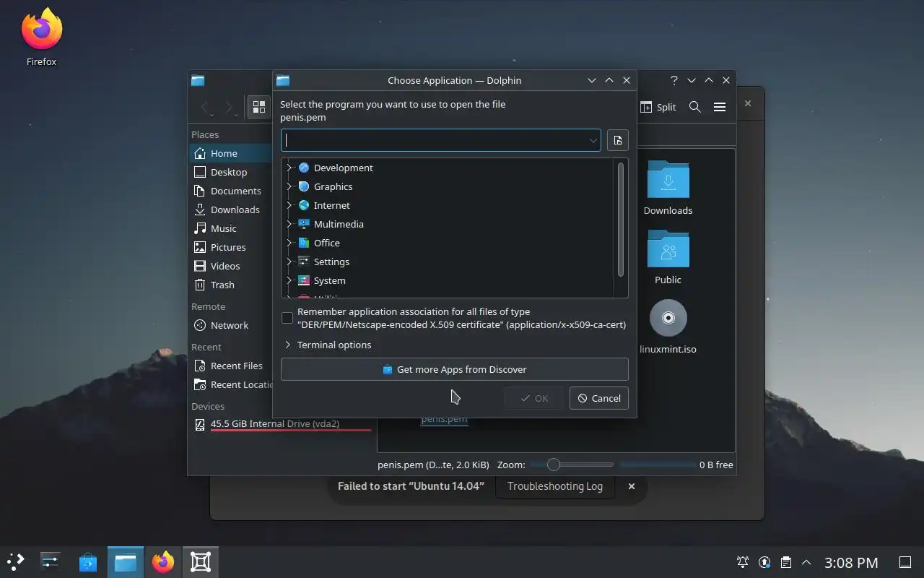Open Documents in Dolphin sidebar

pos(231,191)
